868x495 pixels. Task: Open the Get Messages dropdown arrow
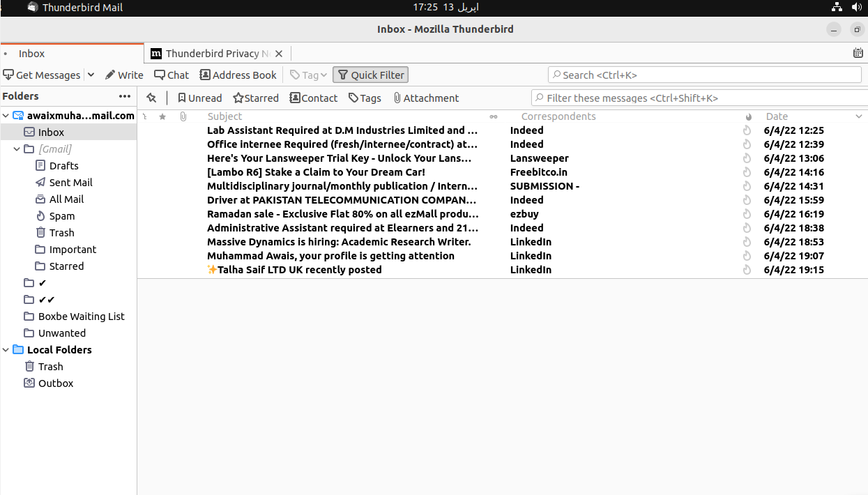(x=91, y=75)
